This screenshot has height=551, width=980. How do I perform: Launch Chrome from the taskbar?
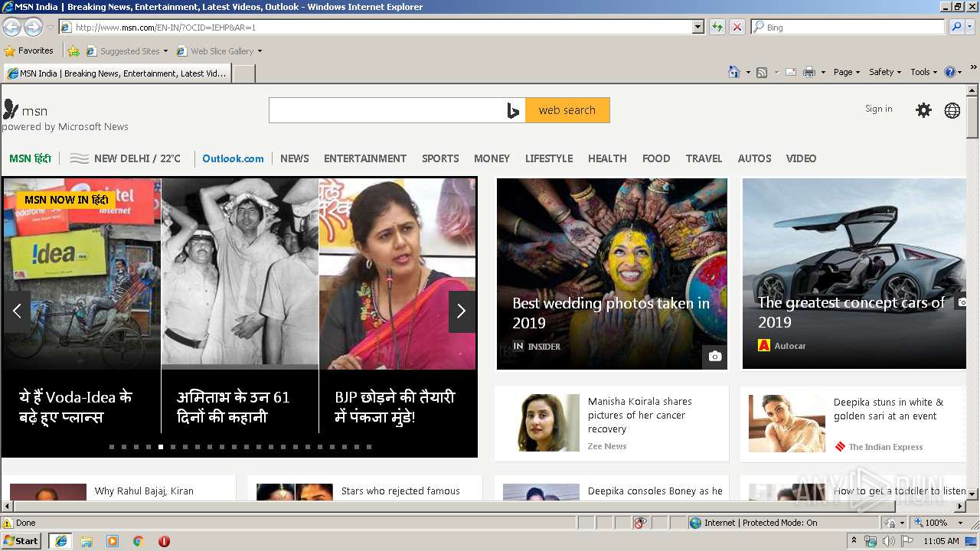[x=138, y=541]
